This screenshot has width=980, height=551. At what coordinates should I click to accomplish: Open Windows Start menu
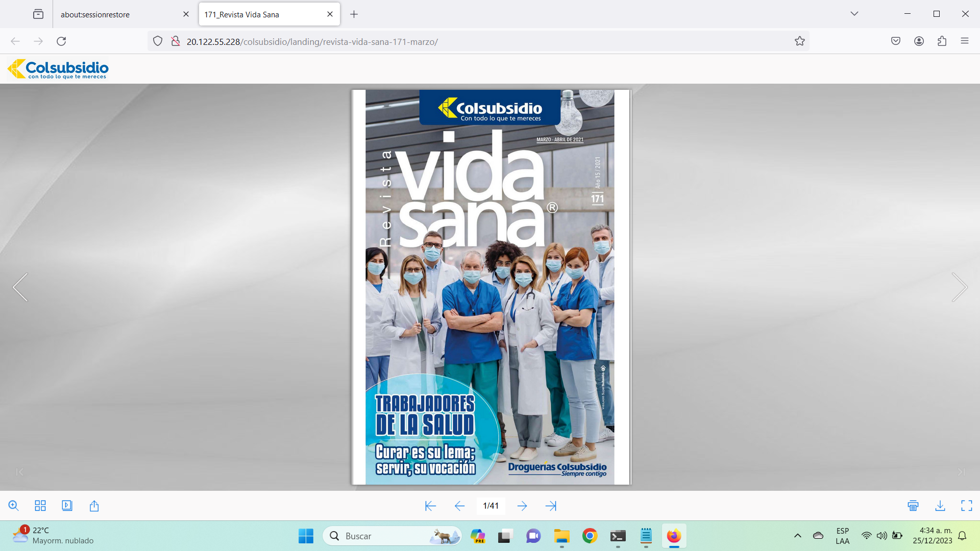pyautogui.click(x=306, y=536)
